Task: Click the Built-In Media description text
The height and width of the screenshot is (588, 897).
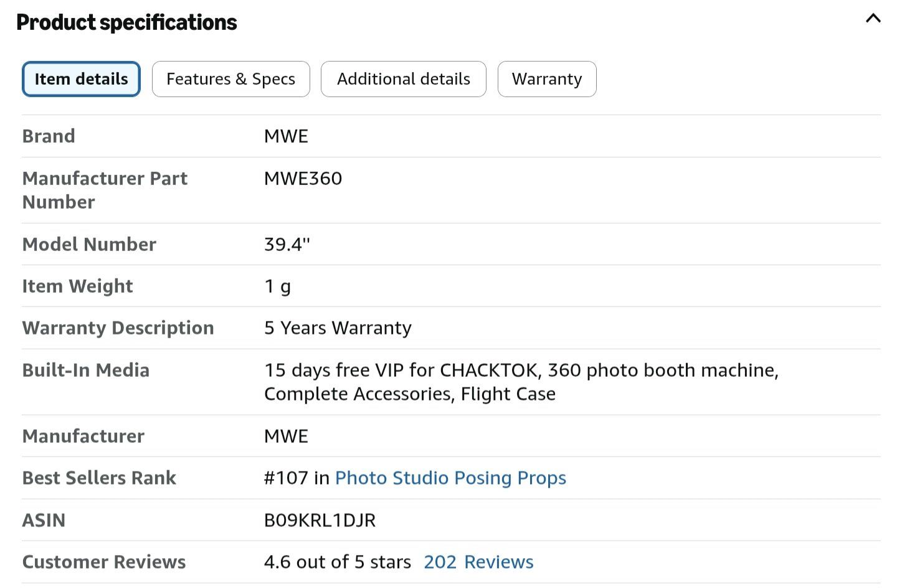Action: tap(521, 382)
